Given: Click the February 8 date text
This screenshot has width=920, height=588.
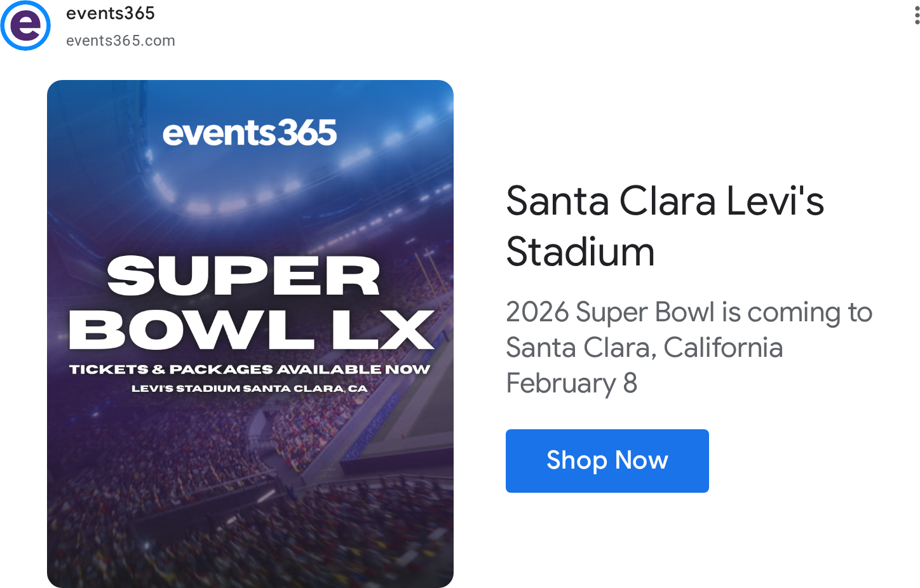Looking at the screenshot, I should coord(571,384).
